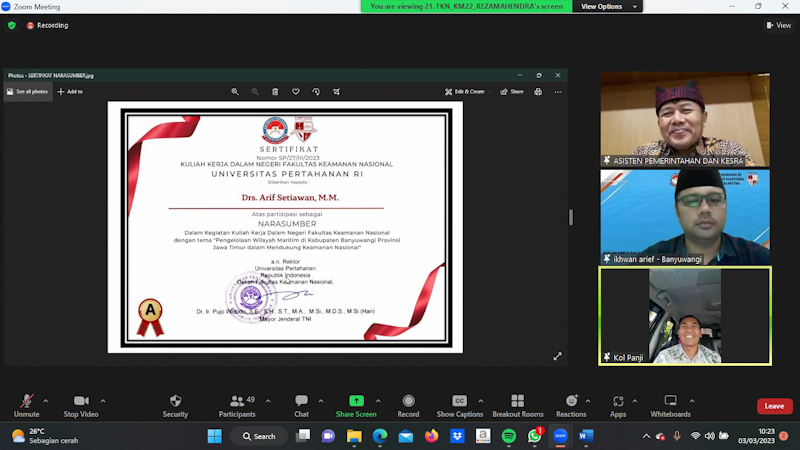Click the taskbar Search box

click(259, 436)
